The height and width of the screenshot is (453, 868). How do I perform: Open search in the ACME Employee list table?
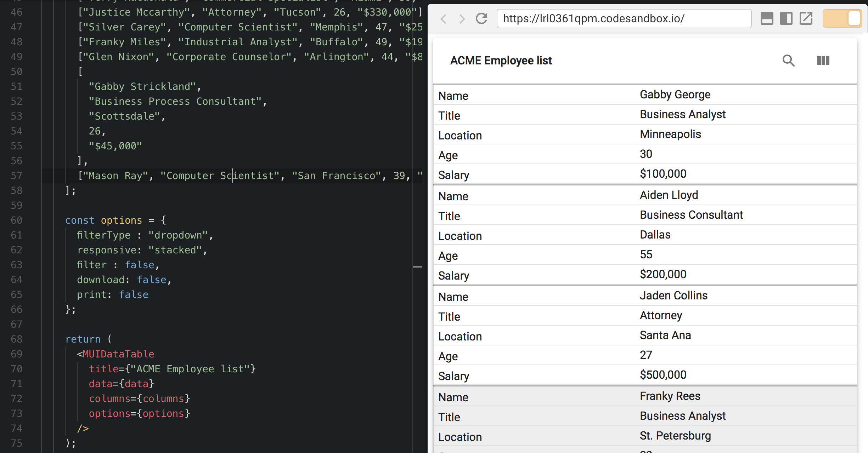(788, 61)
